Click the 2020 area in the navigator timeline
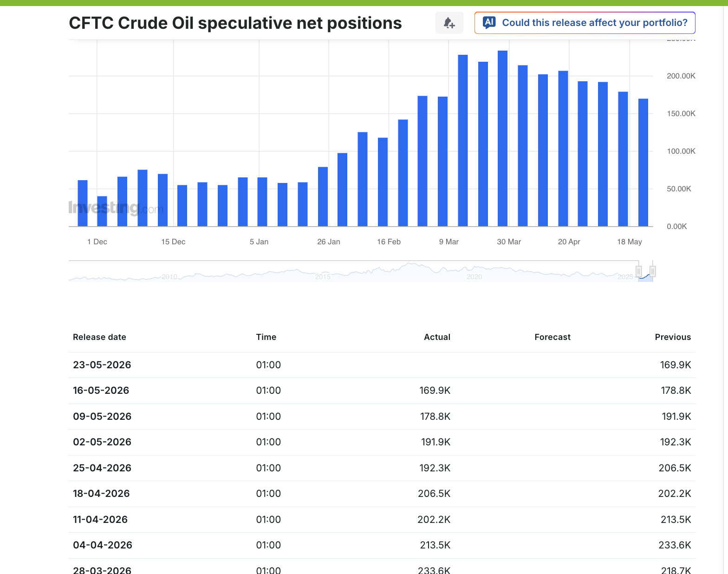Image resolution: width=728 pixels, height=574 pixels. tap(474, 277)
